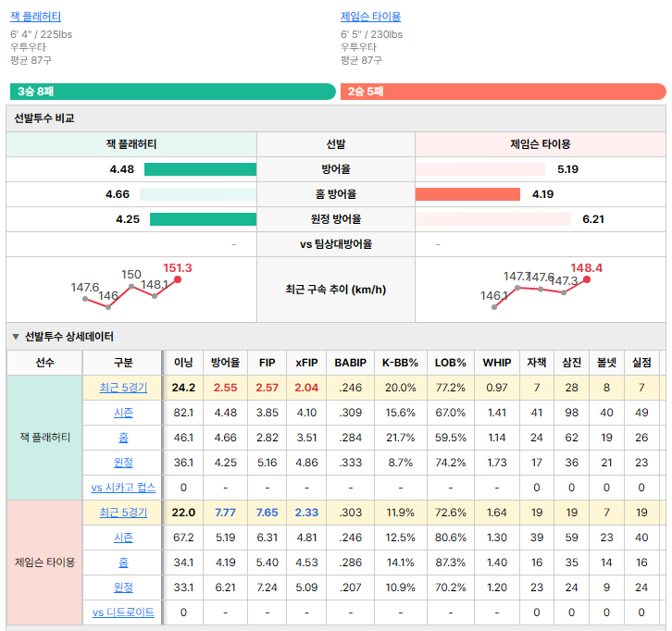Open 제임슨 타이욘's 홈 stats link
The width and height of the screenshot is (672, 631).
[123, 562]
